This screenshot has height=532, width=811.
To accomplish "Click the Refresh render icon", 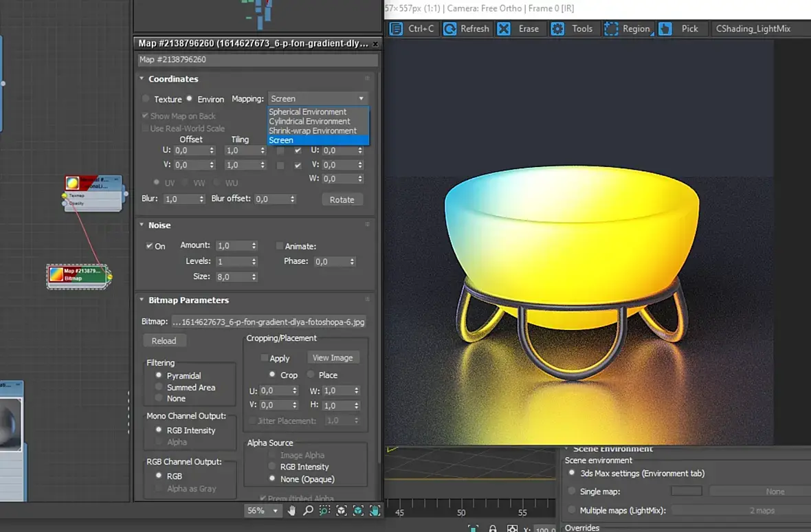I will pos(450,29).
